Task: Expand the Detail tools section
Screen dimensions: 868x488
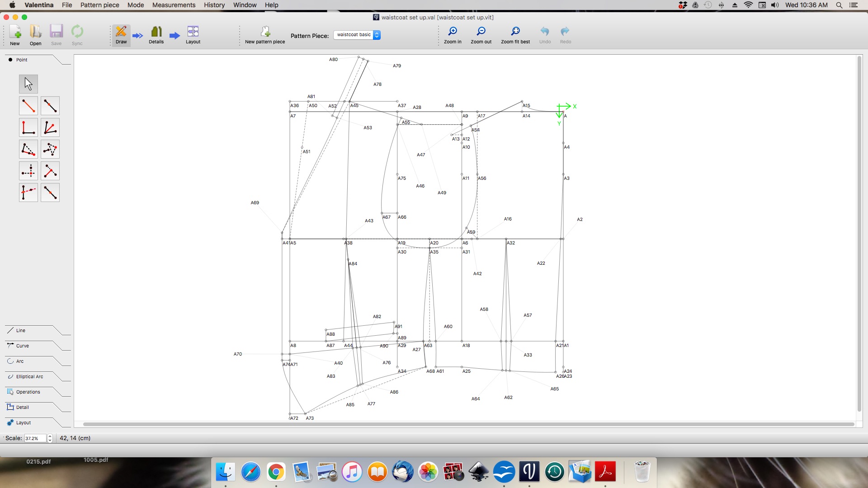Action: coord(38,407)
